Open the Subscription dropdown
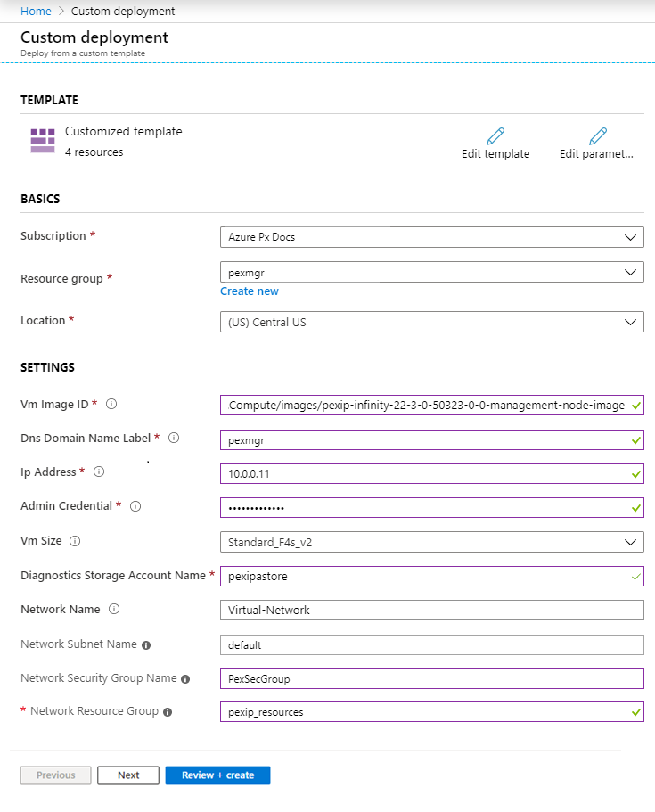 431,237
